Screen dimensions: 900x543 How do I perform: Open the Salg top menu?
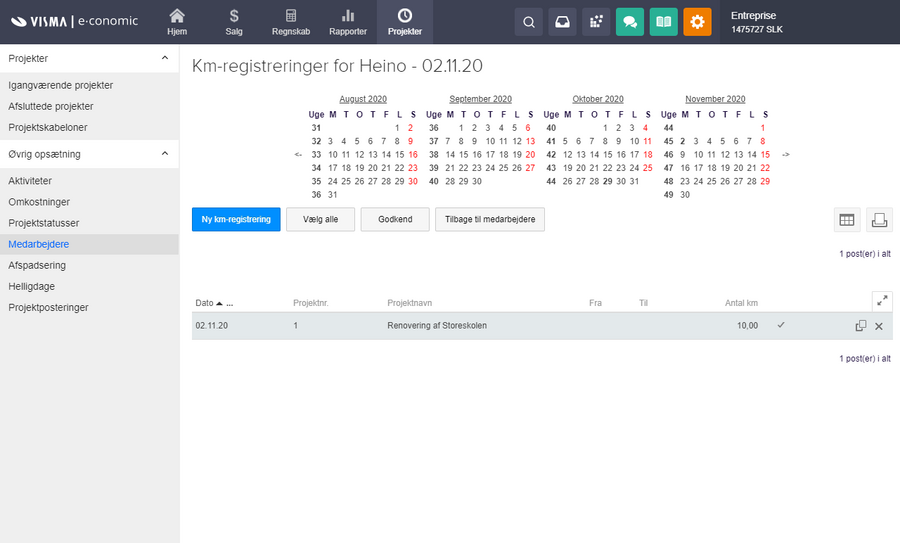coord(233,22)
